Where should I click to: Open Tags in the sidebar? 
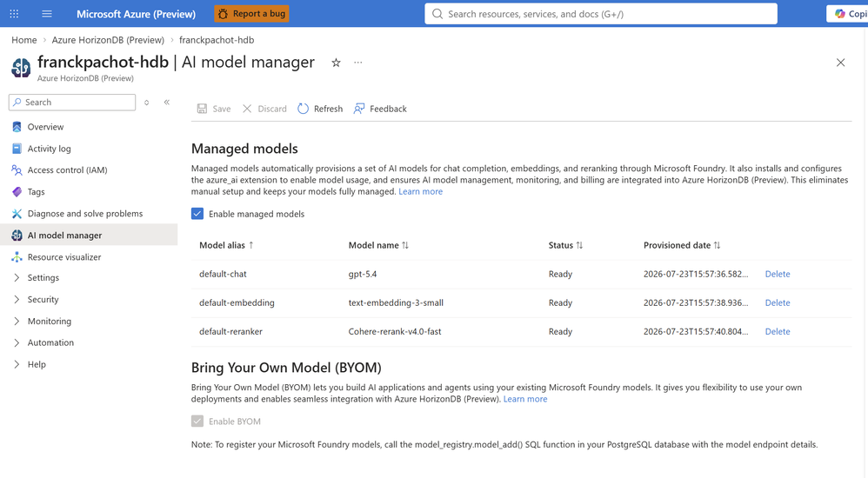click(36, 192)
